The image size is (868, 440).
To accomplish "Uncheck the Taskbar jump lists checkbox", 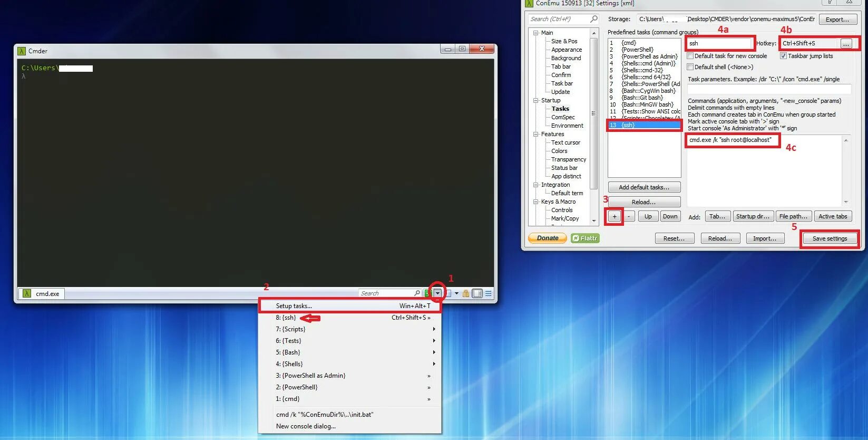I will coord(783,56).
